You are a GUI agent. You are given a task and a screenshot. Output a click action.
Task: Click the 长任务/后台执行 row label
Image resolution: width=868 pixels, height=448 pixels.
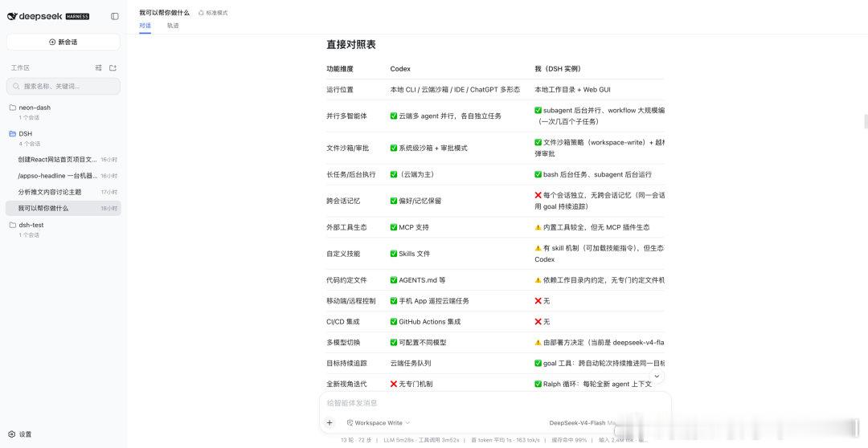[351, 174]
